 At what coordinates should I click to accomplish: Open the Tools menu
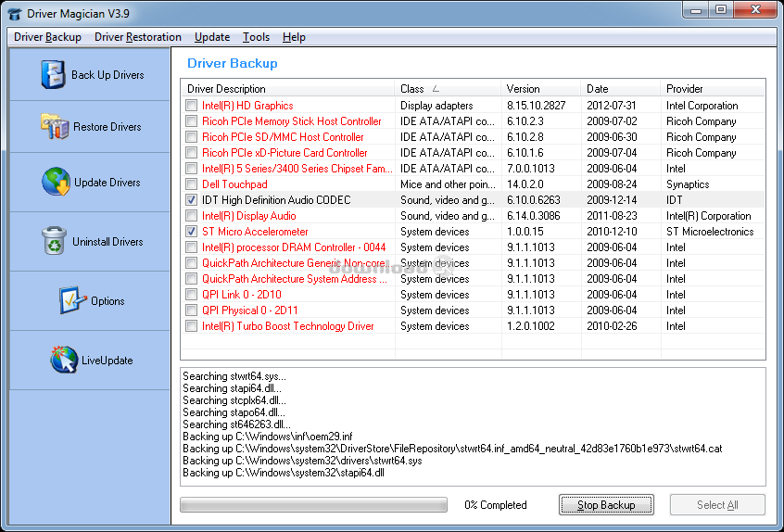click(x=256, y=37)
